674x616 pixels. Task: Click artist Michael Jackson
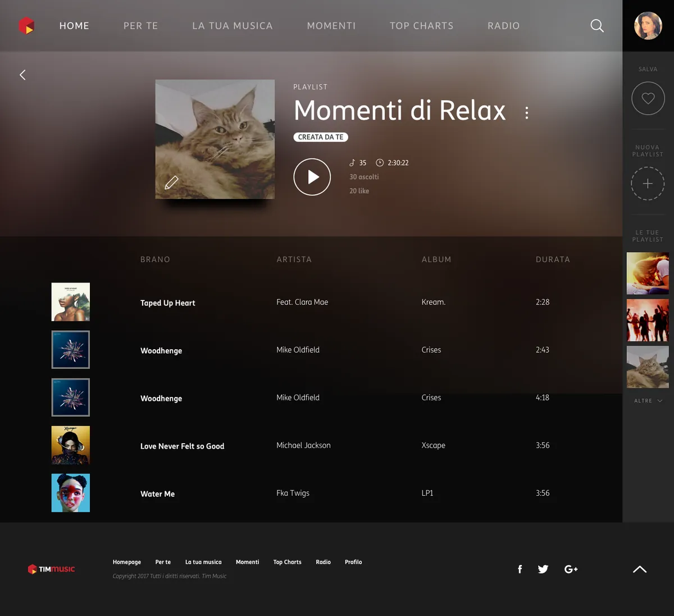(303, 445)
